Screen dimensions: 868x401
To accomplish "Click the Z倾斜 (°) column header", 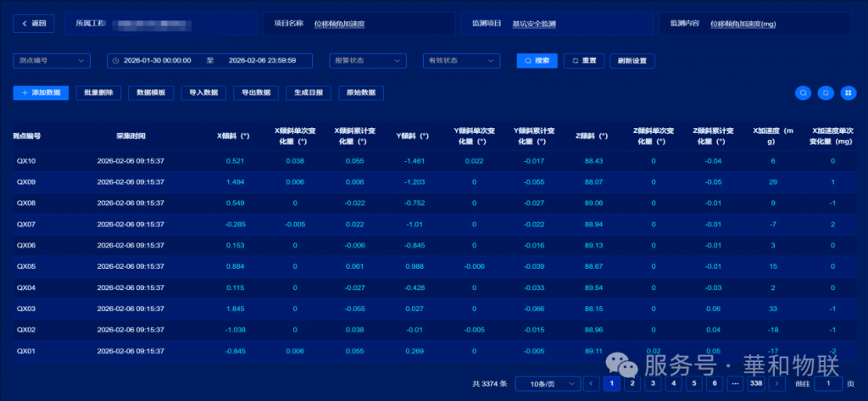I will point(593,136).
